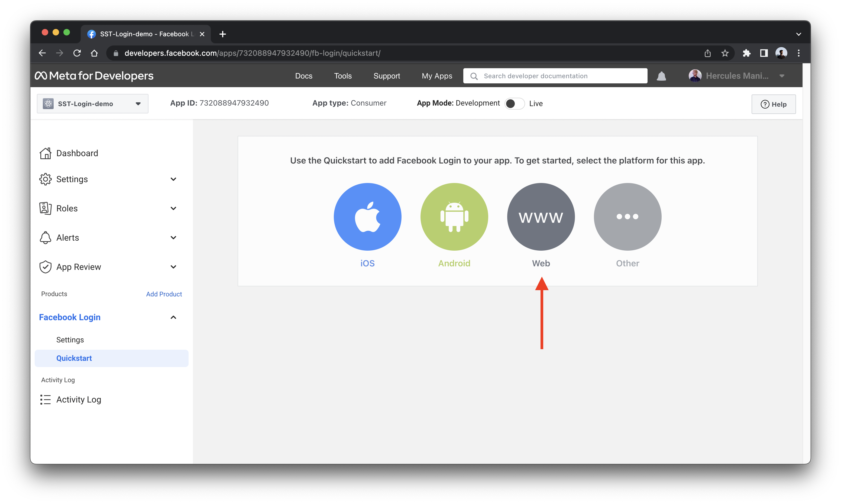The height and width of the screenshot is (504, 841).
Task: Click the Other text label
Action: [x=627, y=263]
